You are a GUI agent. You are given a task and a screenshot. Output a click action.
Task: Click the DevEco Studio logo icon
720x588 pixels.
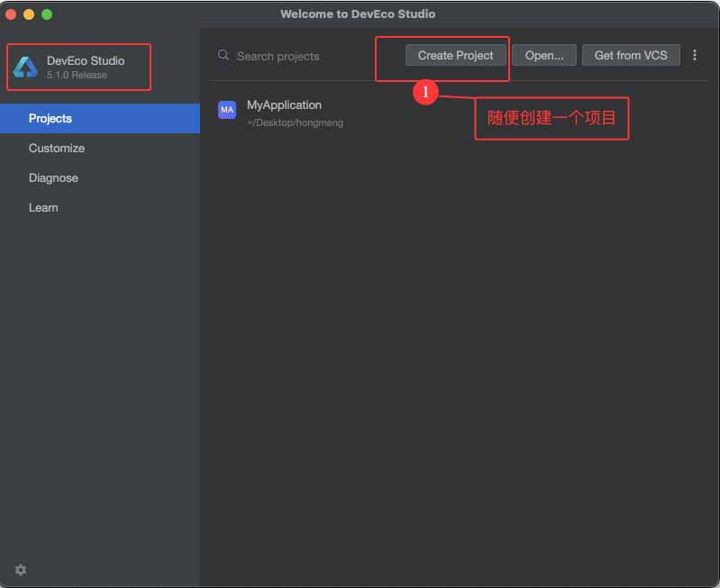[x=25, y=67]
